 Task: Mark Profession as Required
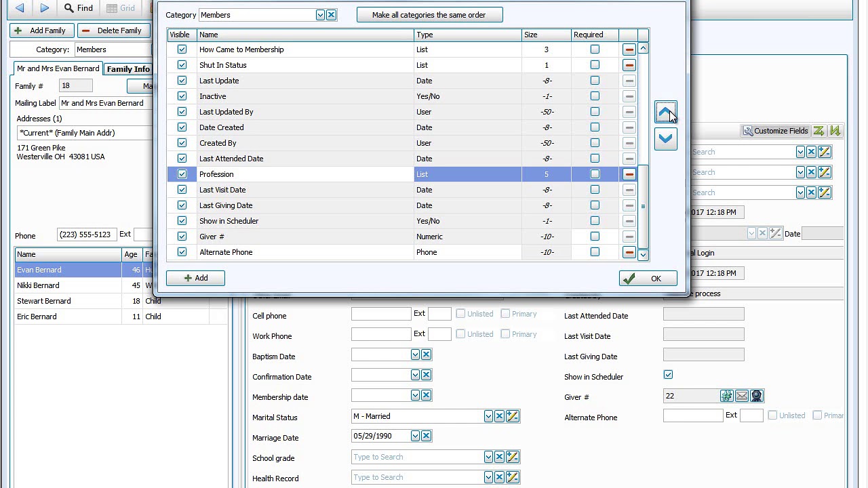point(595,174)
